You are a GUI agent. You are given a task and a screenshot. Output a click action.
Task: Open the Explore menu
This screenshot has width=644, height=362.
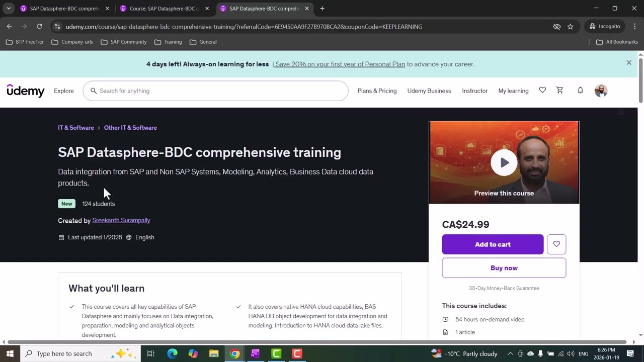(64, 90)
